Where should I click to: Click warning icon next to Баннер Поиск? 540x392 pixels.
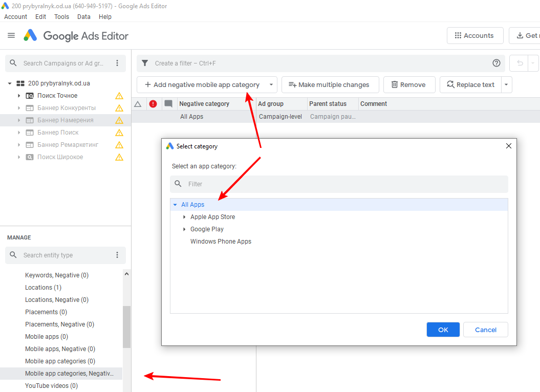pos(119,133)
